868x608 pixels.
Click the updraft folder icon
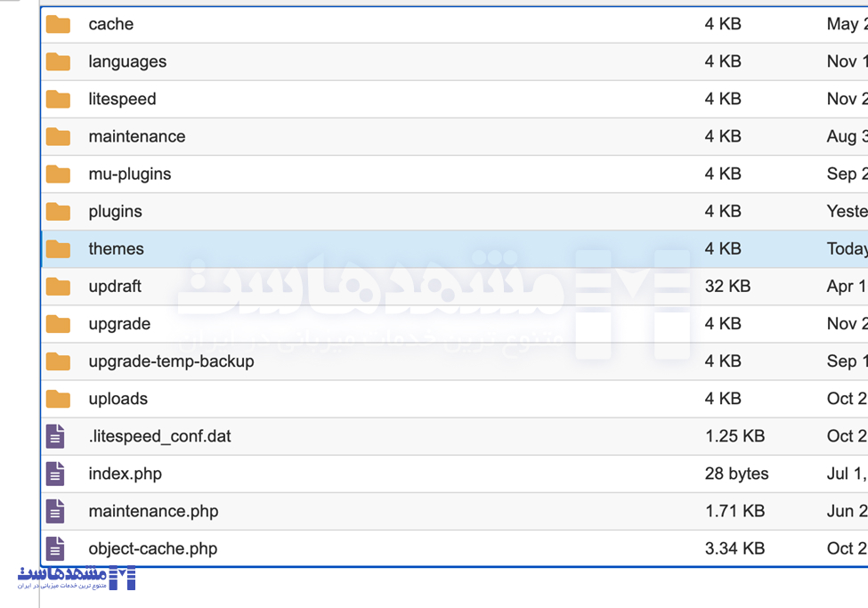pyautogui.click(x=58, y=286)
